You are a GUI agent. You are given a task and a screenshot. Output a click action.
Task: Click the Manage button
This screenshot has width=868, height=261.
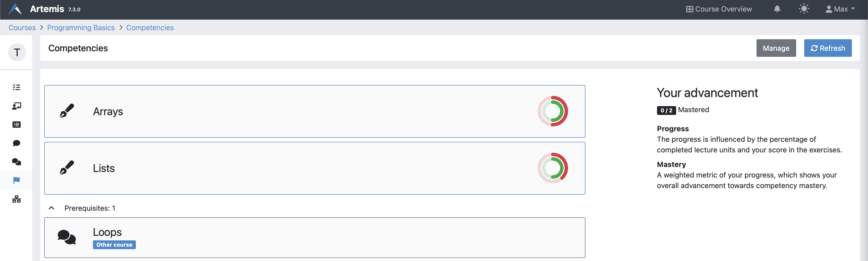pos(776,48)
